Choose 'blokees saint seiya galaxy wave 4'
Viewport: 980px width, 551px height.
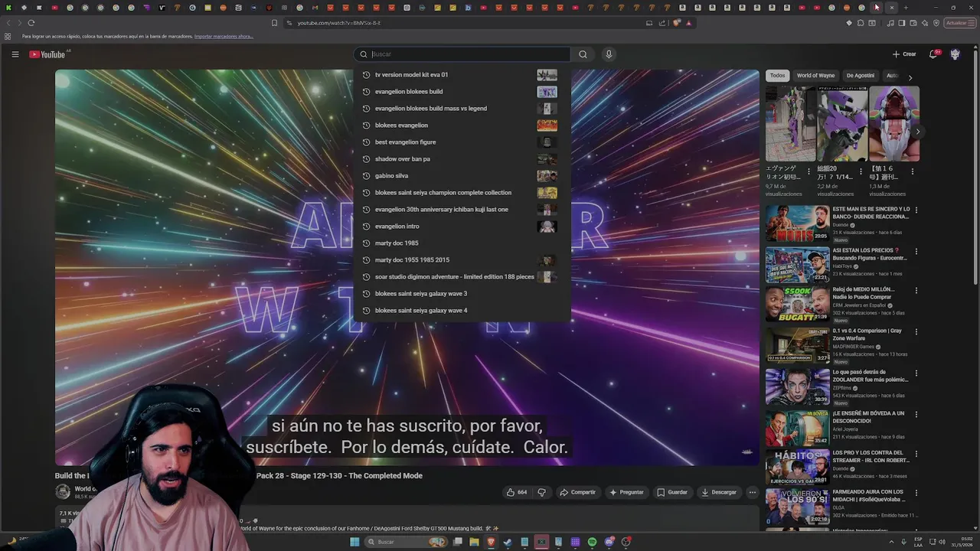coord(462,311)
